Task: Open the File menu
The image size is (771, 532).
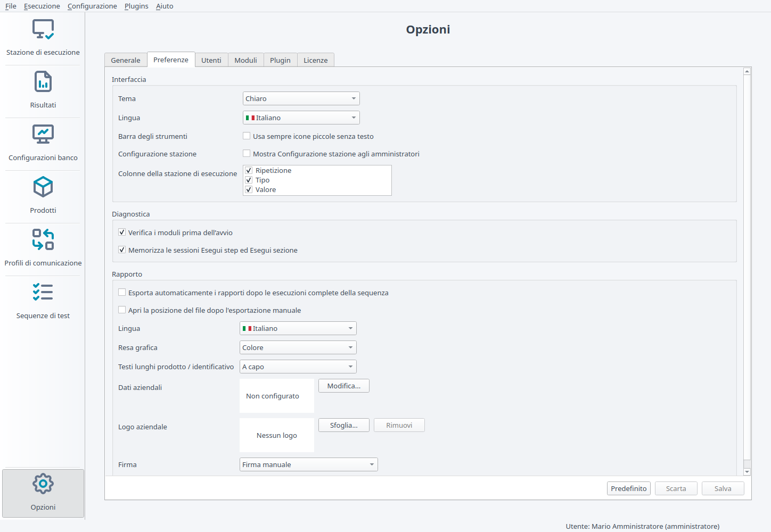Action: point(11,6)
